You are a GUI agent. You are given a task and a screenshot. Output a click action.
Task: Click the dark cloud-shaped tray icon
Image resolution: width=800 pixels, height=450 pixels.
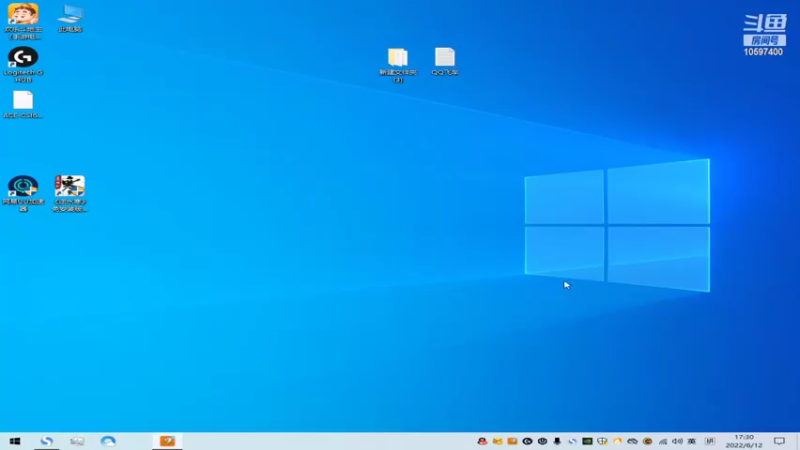632,441
